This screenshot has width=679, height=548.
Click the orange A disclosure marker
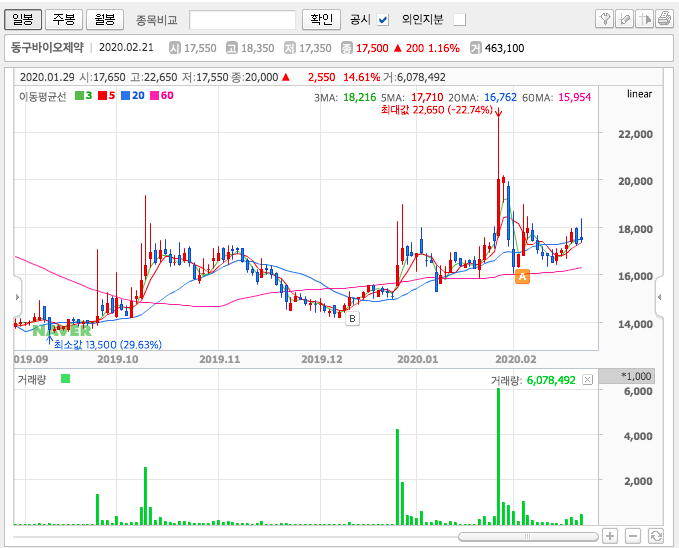click(x=522, y=277)
